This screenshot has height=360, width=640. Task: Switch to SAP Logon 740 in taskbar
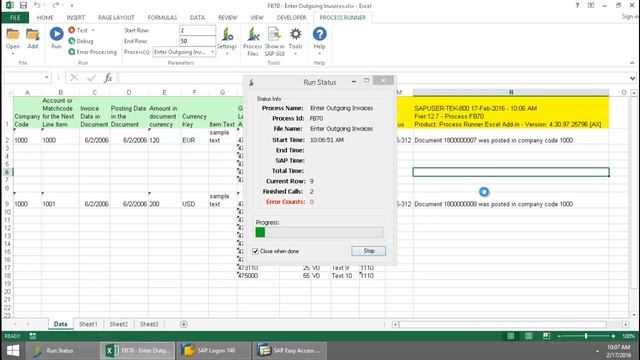coord(213,351)
